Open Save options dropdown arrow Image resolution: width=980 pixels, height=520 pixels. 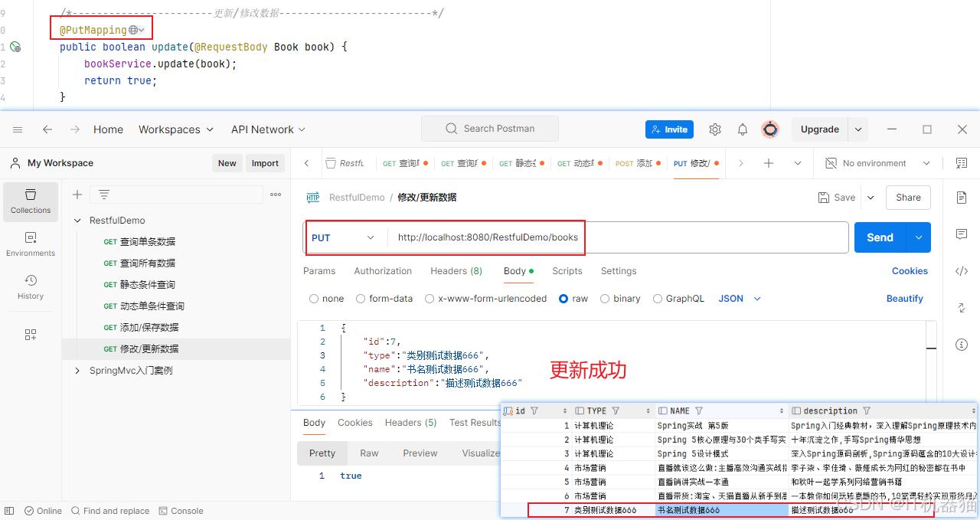(871, 198)
